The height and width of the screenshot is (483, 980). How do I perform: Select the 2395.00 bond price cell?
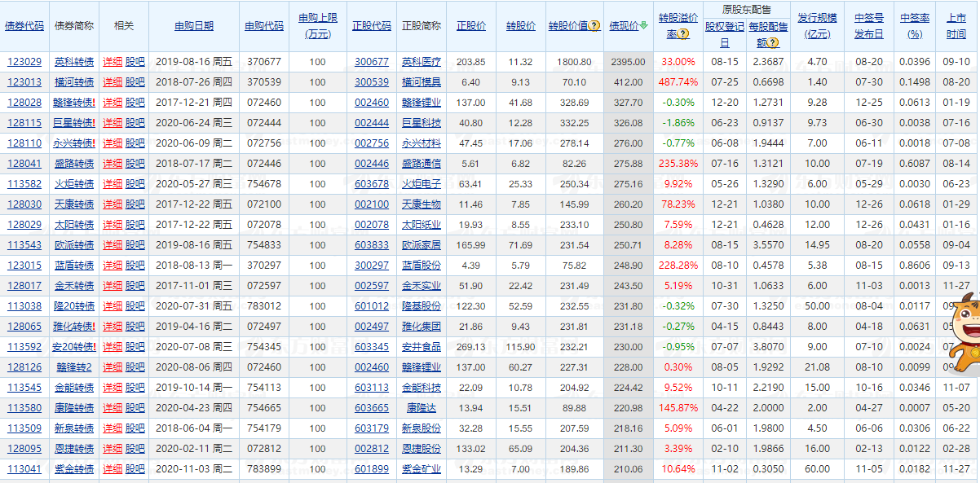(628, 62)
